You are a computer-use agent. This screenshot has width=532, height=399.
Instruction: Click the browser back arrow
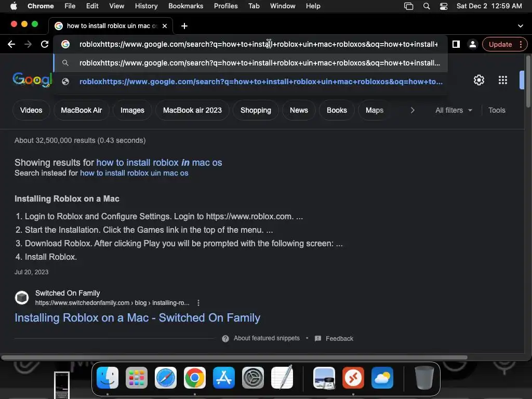click(x=11, y=44)
